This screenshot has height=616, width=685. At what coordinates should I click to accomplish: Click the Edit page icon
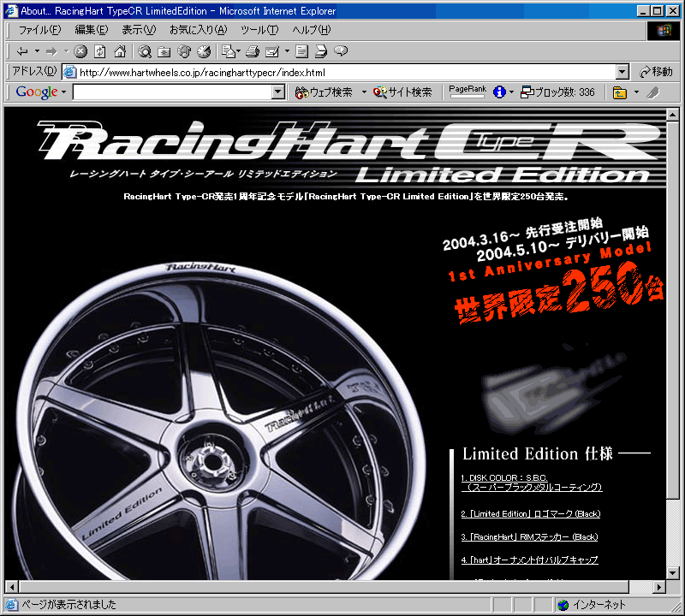coord(272,51)
